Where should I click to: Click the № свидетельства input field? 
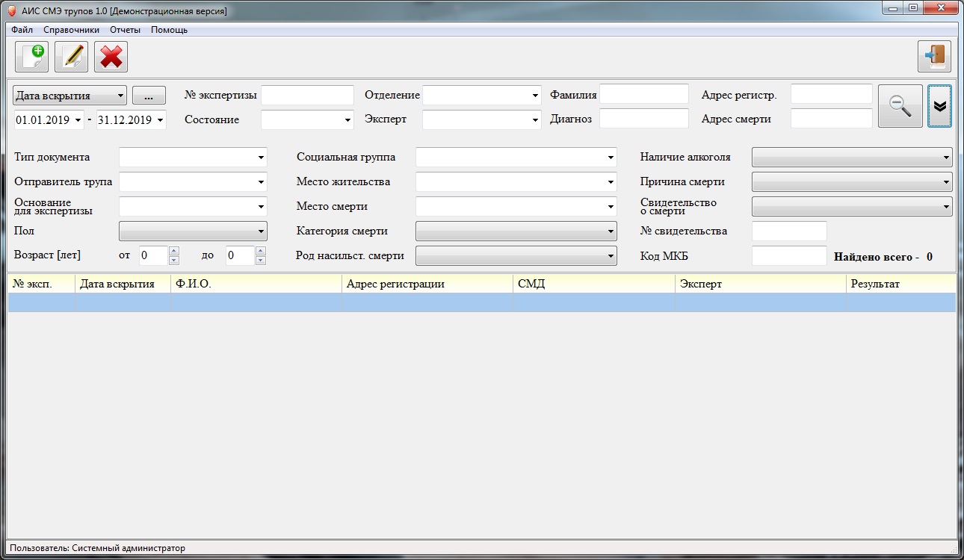(x=789, y=231)
